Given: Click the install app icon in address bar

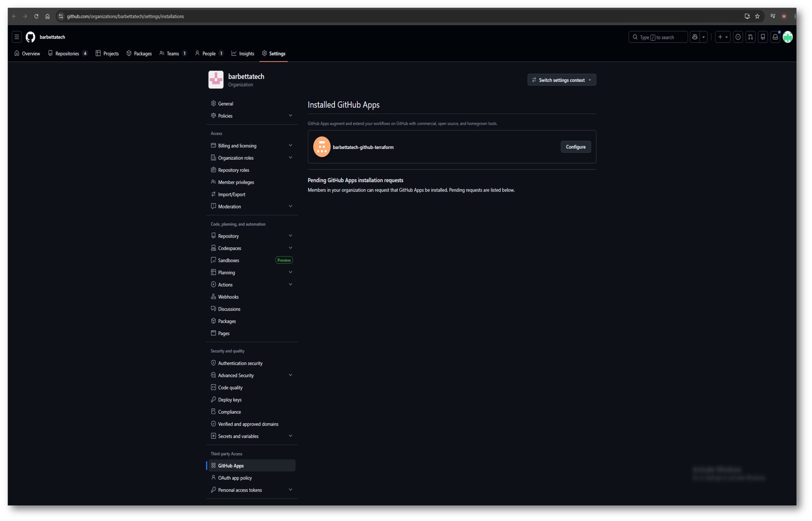Looking at the screenshot, I should 747,16.
